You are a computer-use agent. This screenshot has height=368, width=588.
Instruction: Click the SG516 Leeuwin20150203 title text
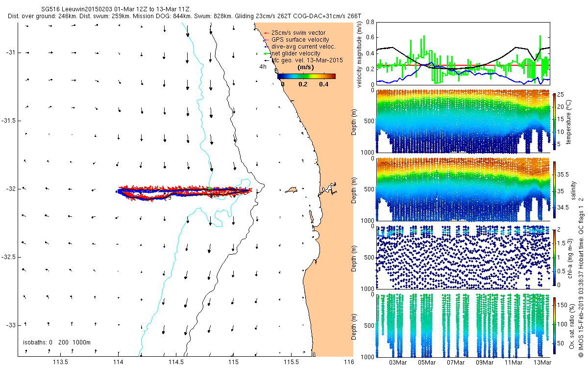click(x=76, y=9)
